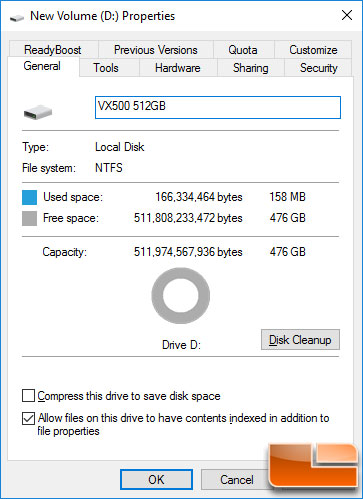This screenshot has height=499, width=363.
Task: Click the '158 MB' used space value
Action: (x=287, y=197)
